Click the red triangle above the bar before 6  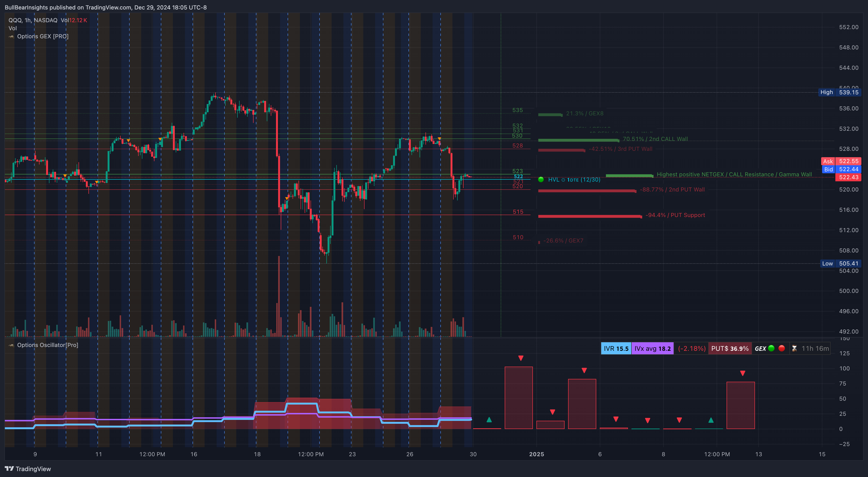point(584,371)
